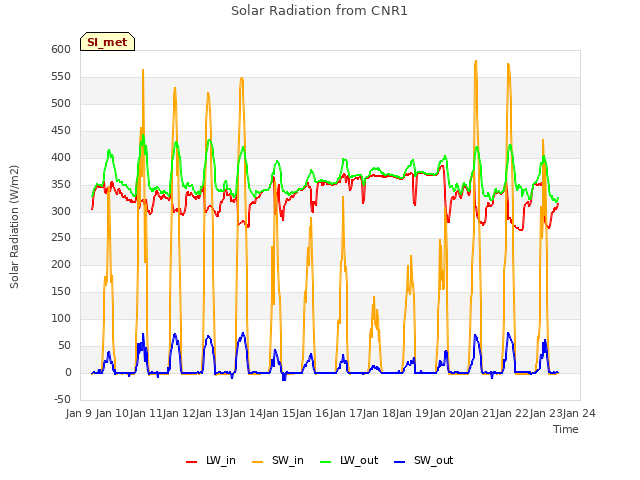Click the 250 y-axis label
640x480 pixels.
point(61,238)
